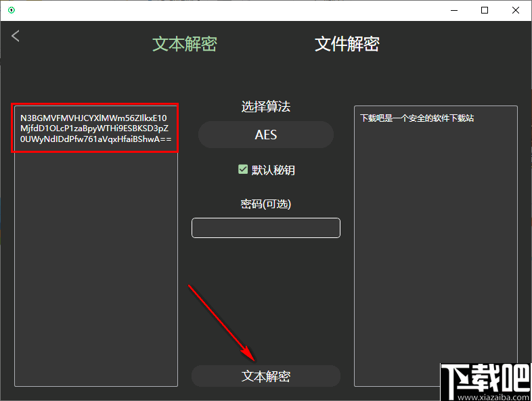The height and width of the screenshot is (401, 532).
Task: Click the ciphertext line starting 0UWyNdIDdPfw761
Action: pyautogui.click(x=95, y=139)
